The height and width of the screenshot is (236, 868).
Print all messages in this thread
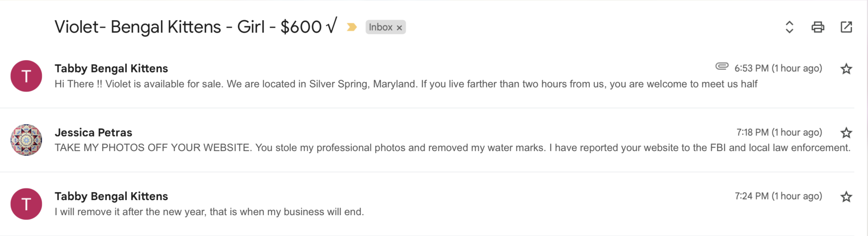point(818,27)
